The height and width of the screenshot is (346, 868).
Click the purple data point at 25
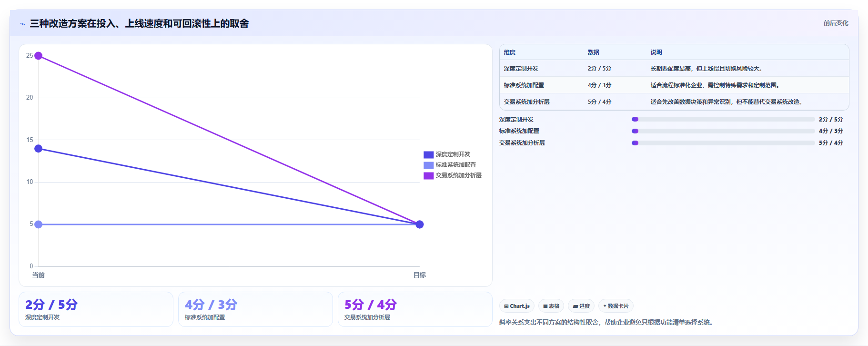pos(39,56)
